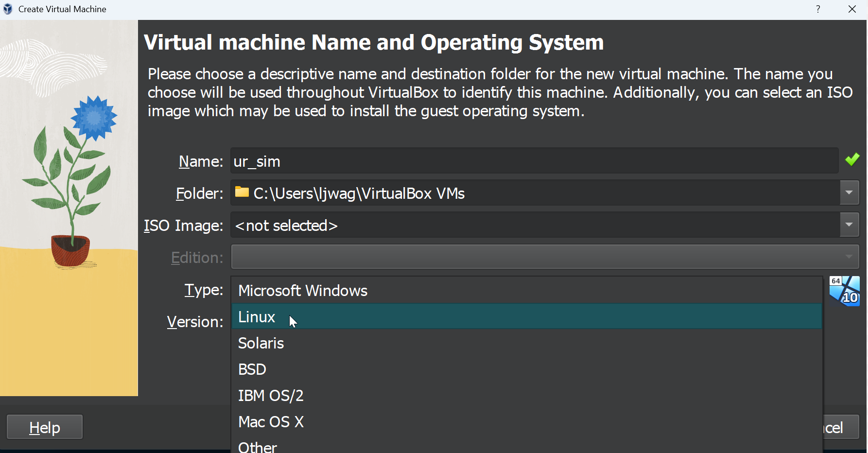Select Other in the Type list
The image size is (868, 453).
[527, 445]
